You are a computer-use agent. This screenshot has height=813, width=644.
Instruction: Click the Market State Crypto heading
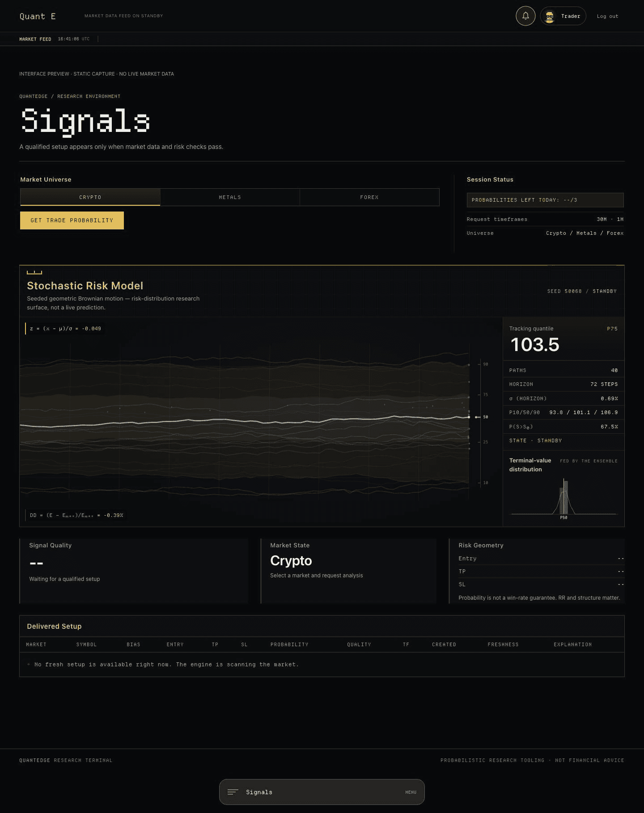(x=291, y=561)
